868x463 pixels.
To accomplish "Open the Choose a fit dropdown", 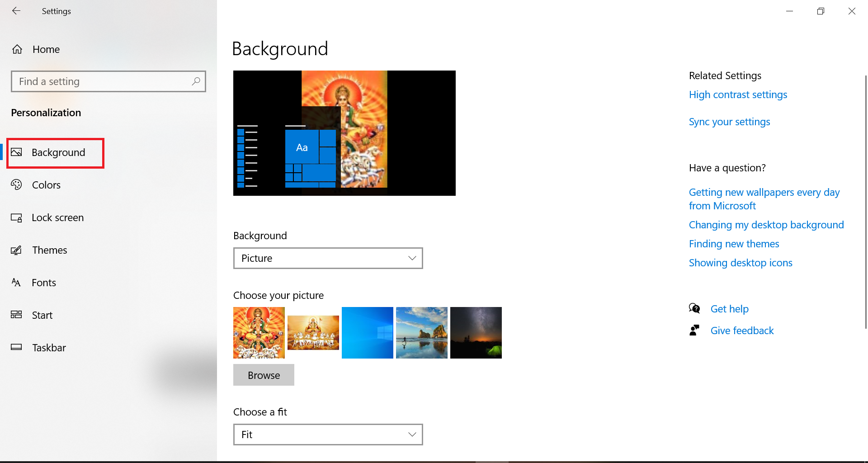I will [x=328, y=435].
